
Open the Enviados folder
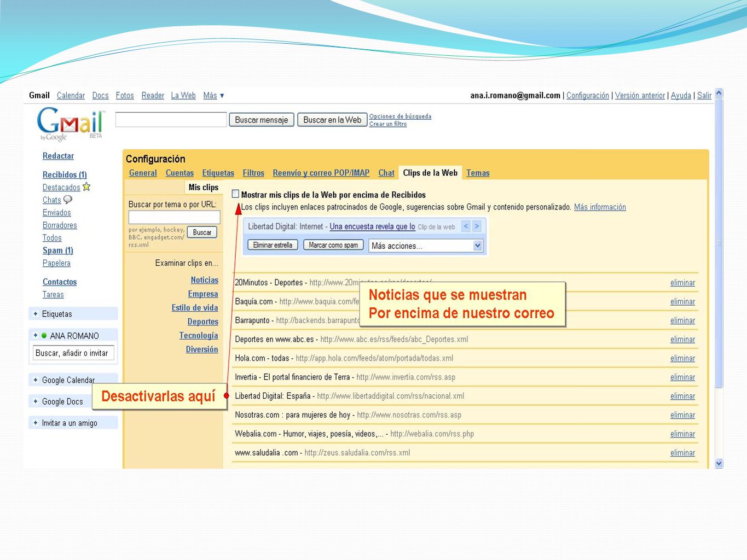coord(57,213)
